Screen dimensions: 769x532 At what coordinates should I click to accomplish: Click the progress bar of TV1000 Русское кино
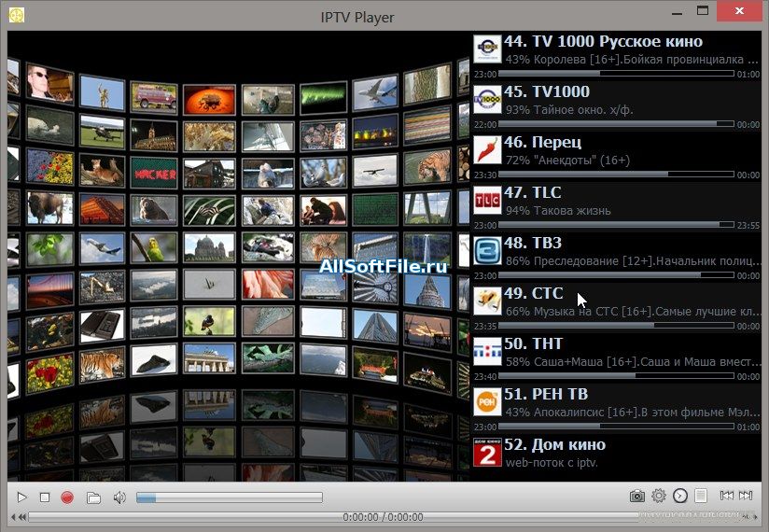[x=616, y=74]
